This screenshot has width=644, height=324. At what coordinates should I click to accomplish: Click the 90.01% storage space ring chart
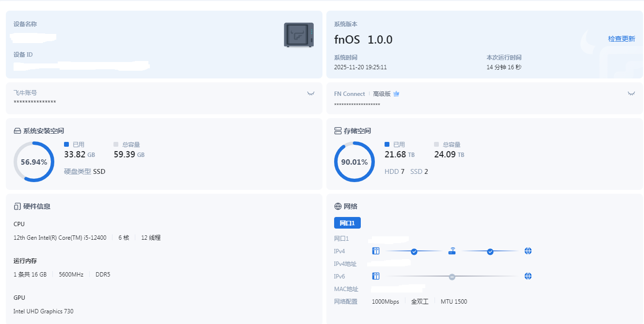click(x=354, y=162)
